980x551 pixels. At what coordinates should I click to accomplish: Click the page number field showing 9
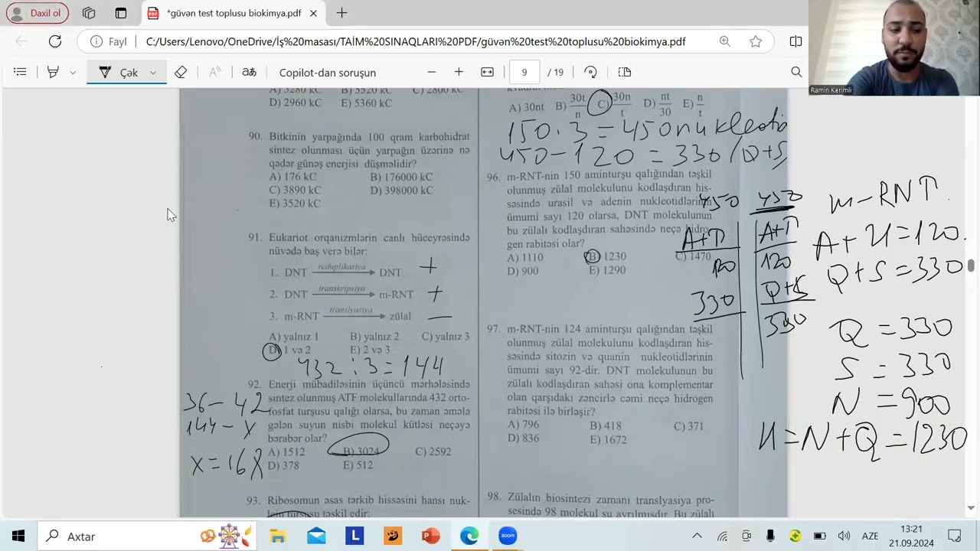[x=524, y=72]
